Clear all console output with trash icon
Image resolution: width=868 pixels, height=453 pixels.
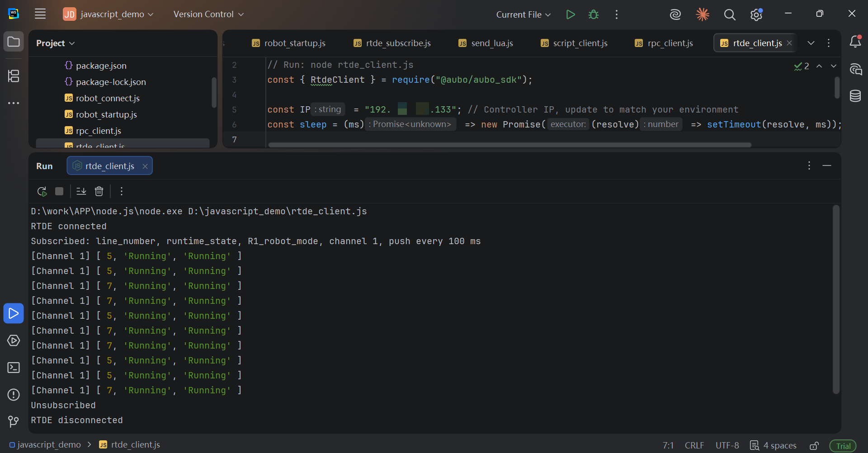click(x=99, y=191)
